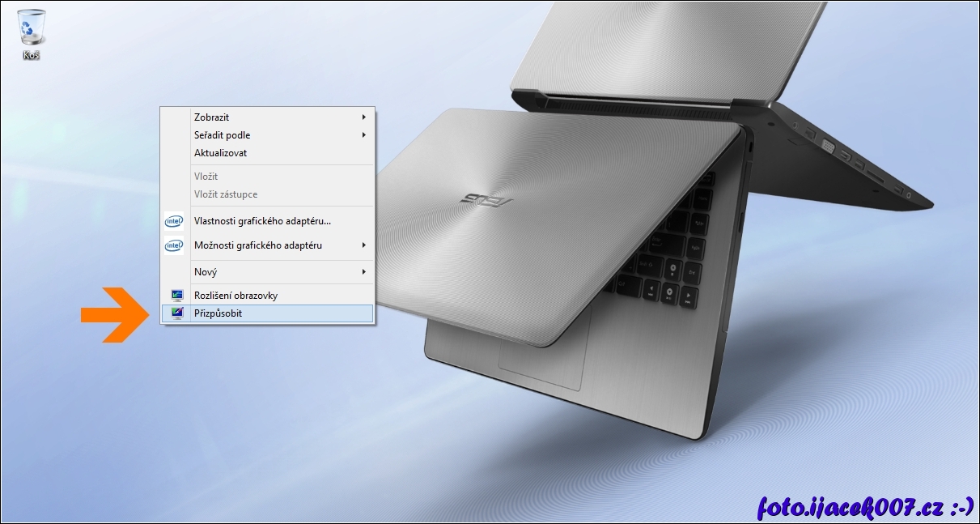980x524 pixels.
Task: Click the greyed-out Vložit entry
Action: tap(206, 177)
